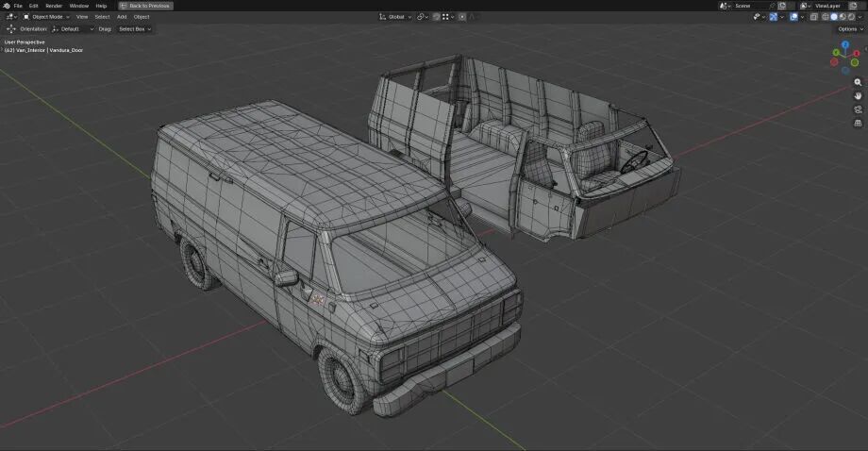Switch to Material Preview shading
The image size is (868, 451).
843,17
